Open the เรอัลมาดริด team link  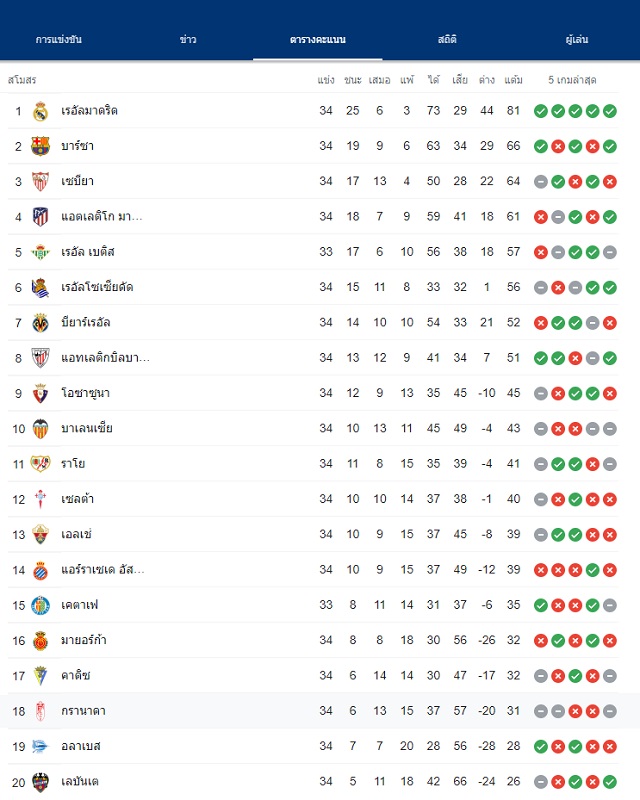click(x=89, y=111)
